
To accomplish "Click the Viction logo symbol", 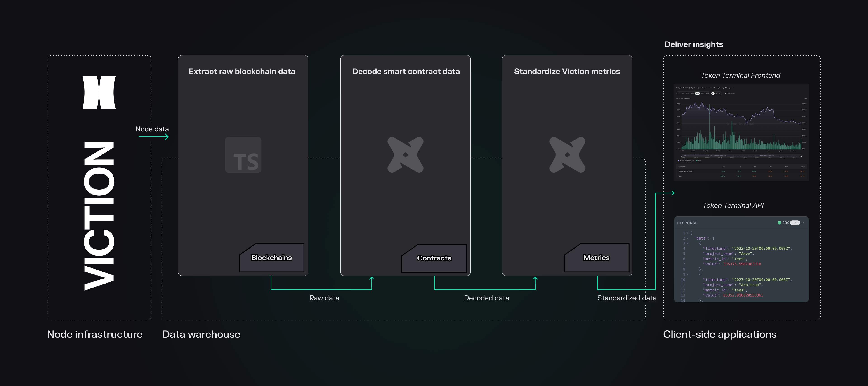I will click(x=99, y=92).
